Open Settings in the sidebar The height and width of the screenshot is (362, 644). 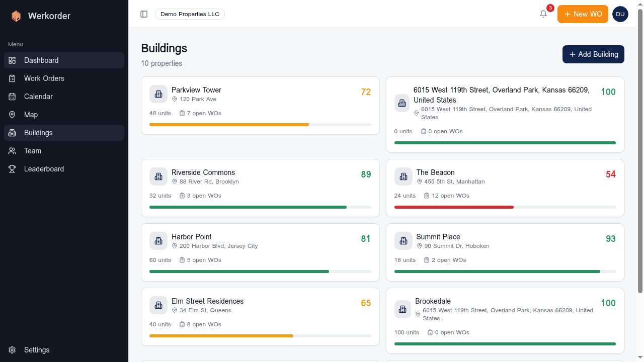click(64, 350)
